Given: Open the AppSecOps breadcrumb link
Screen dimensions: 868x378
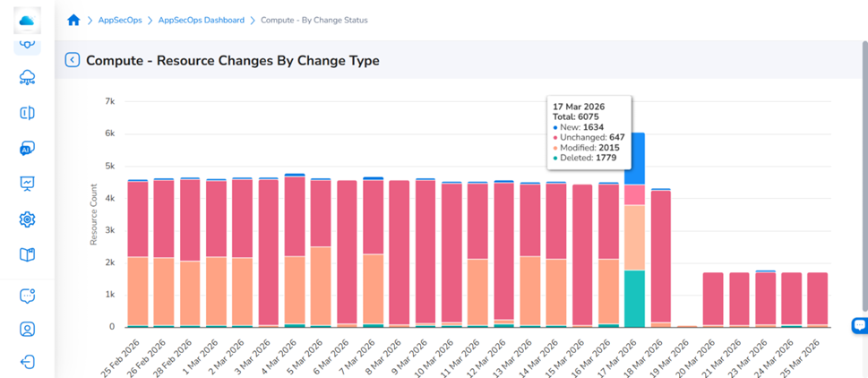Looking at the screenshot, I should pyautogui.click(x=120, y=20).
